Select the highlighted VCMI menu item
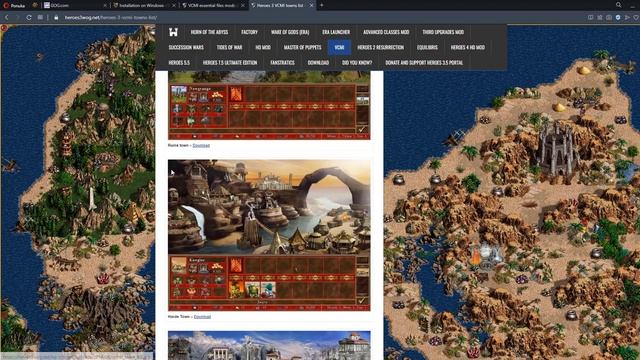Viewport: 640px width, 360px height. point(339,47)
